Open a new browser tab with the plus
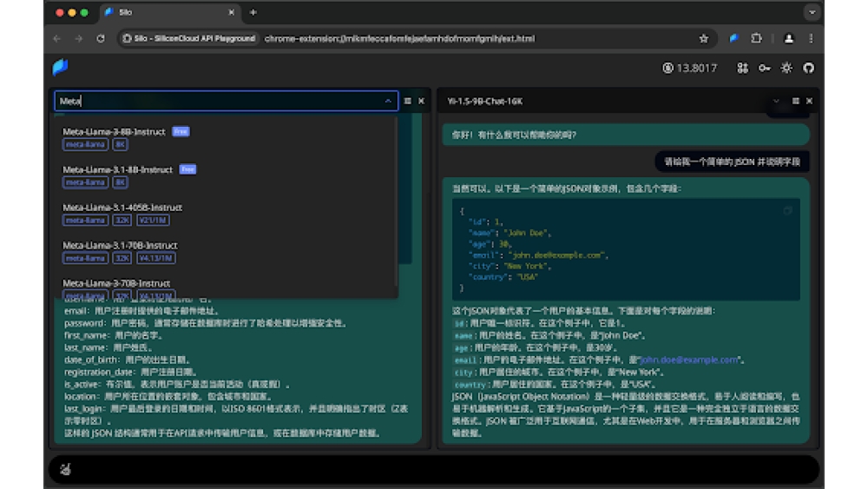 (253, 12)
